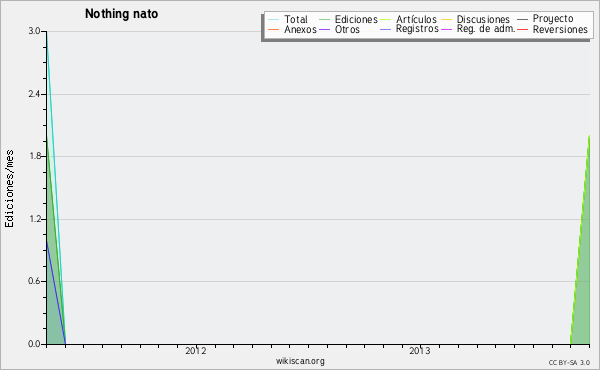Click the Ediciones/mes y-axis title
600x370 pixels.
(x=9, y=189)
